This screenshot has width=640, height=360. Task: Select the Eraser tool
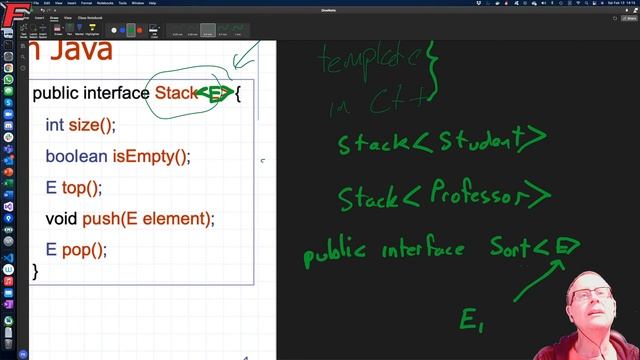pos(58,30)
